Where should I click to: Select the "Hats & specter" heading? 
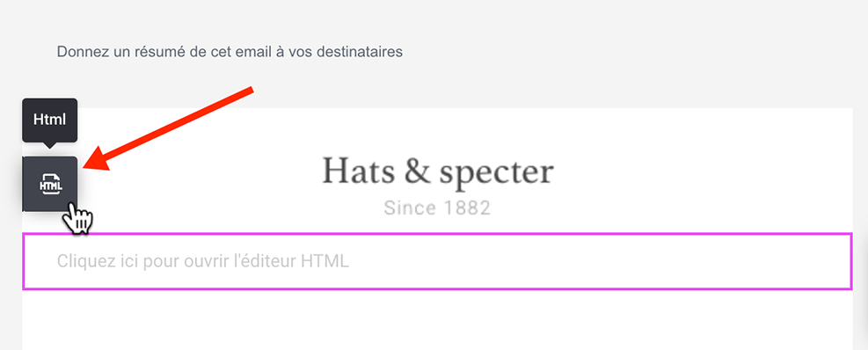tap(437, 171)
